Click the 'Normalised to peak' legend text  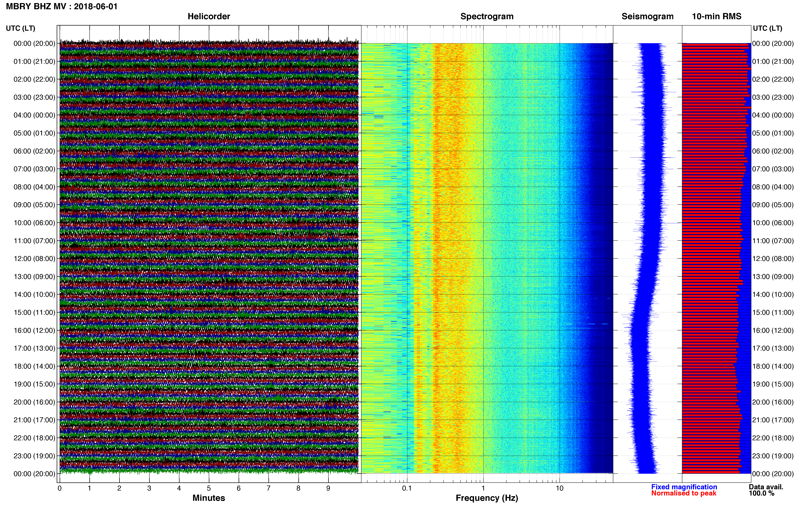pos(684,493)
